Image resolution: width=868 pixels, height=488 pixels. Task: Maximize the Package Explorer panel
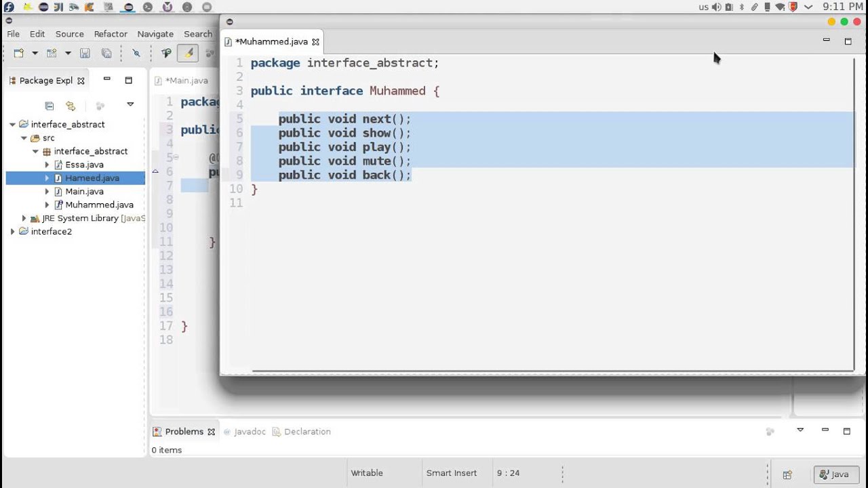coord(128,80)
